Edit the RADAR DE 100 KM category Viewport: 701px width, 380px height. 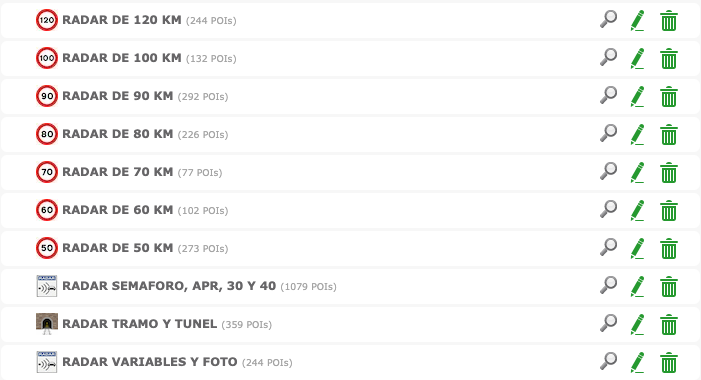point(638,59)
